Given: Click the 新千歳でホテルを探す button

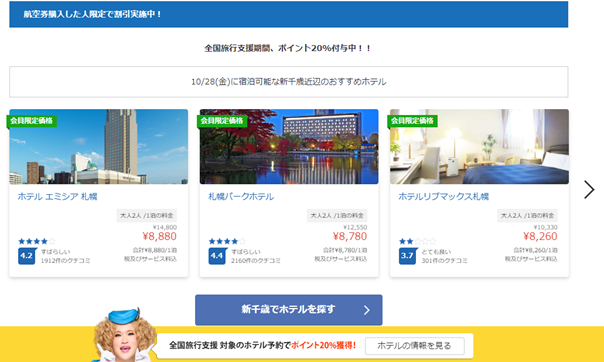Looking at the screenshot, I should (x=289, y=310).
